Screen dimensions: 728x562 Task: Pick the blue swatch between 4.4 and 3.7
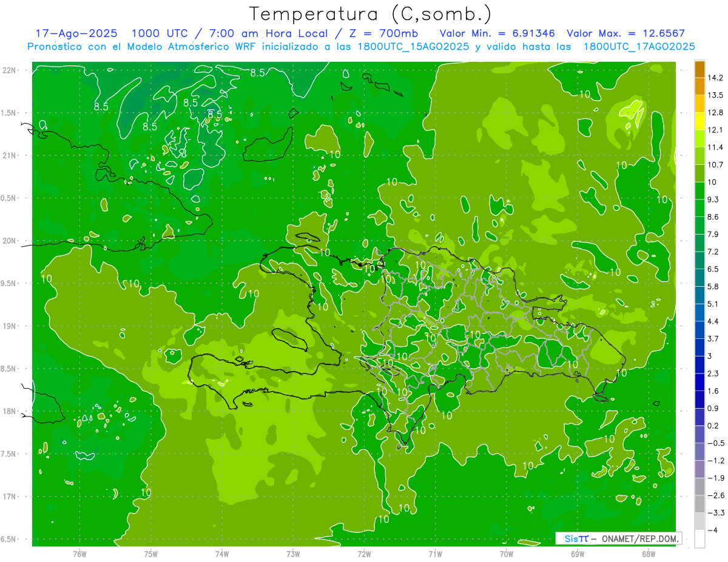[699, 330]
